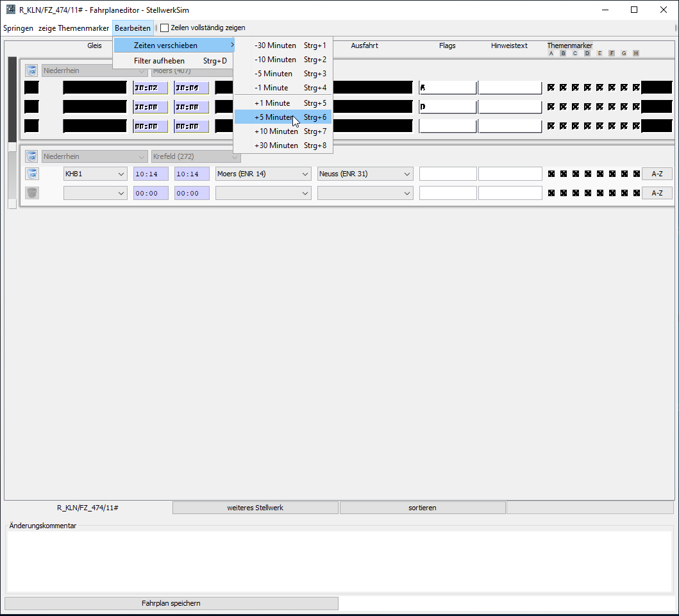Open the 'Springen' menu
Screen dimensions: 679x616
pyautogui.click(x=18, y=28)
